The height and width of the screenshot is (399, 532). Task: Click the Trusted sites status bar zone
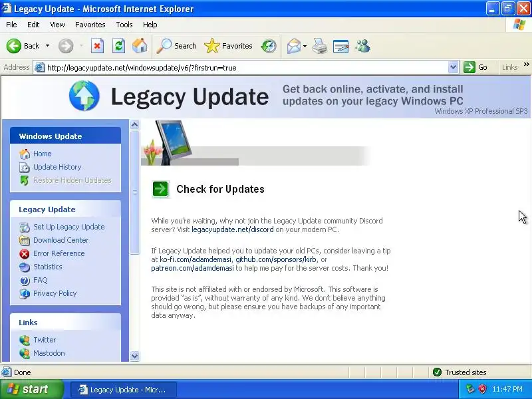(460, 372)
